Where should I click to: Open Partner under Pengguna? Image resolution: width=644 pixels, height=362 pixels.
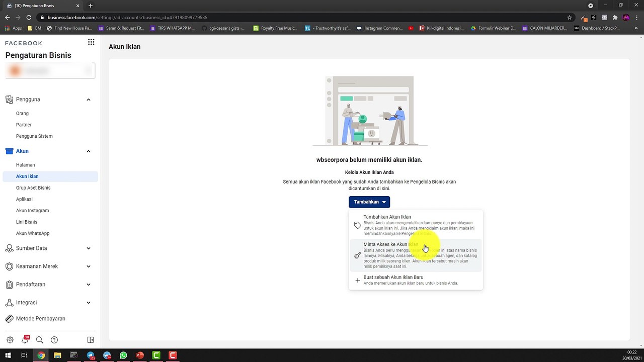[x=24, y=125]
